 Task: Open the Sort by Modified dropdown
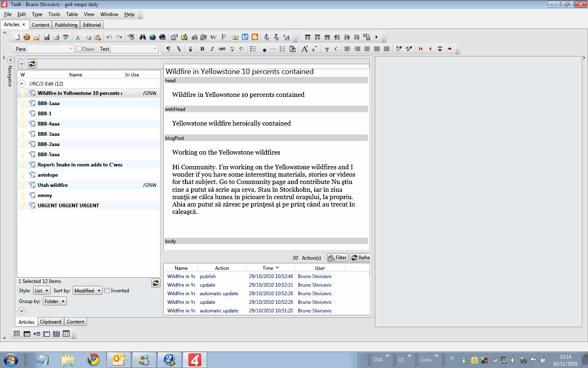87,291
